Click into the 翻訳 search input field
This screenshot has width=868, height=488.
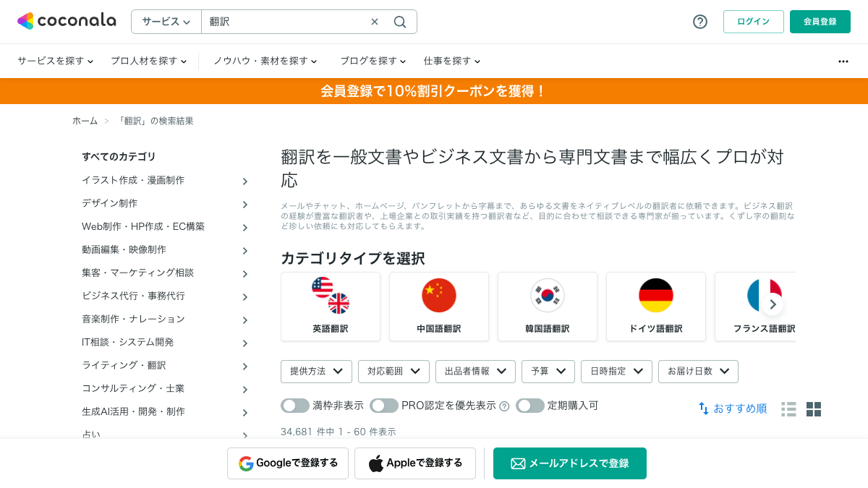click(286, 22)
